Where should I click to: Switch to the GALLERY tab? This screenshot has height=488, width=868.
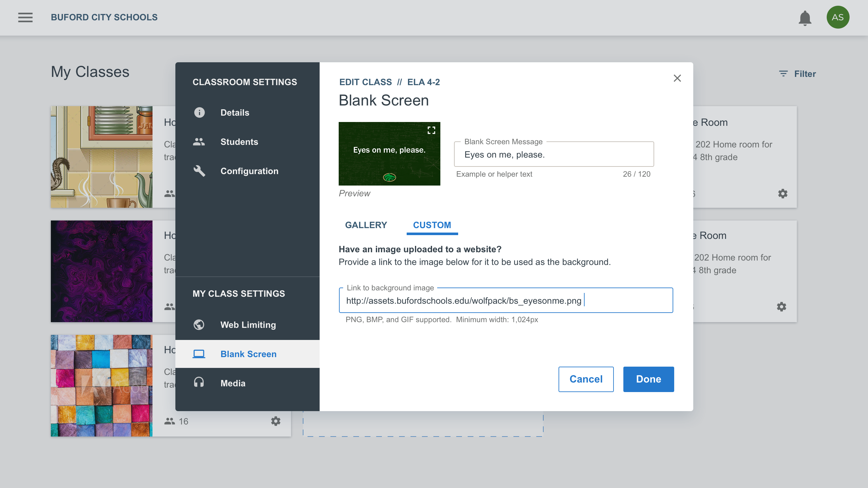[x=366, y=225]
